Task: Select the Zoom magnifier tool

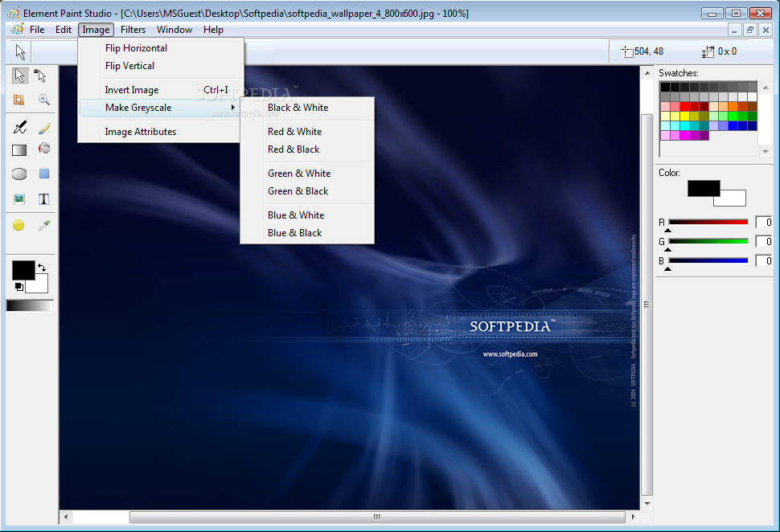Action: pos(43,100)
